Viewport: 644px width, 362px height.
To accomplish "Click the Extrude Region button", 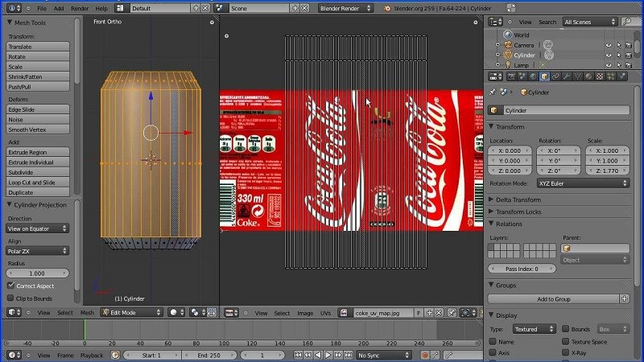I will (x=37, y=152).
